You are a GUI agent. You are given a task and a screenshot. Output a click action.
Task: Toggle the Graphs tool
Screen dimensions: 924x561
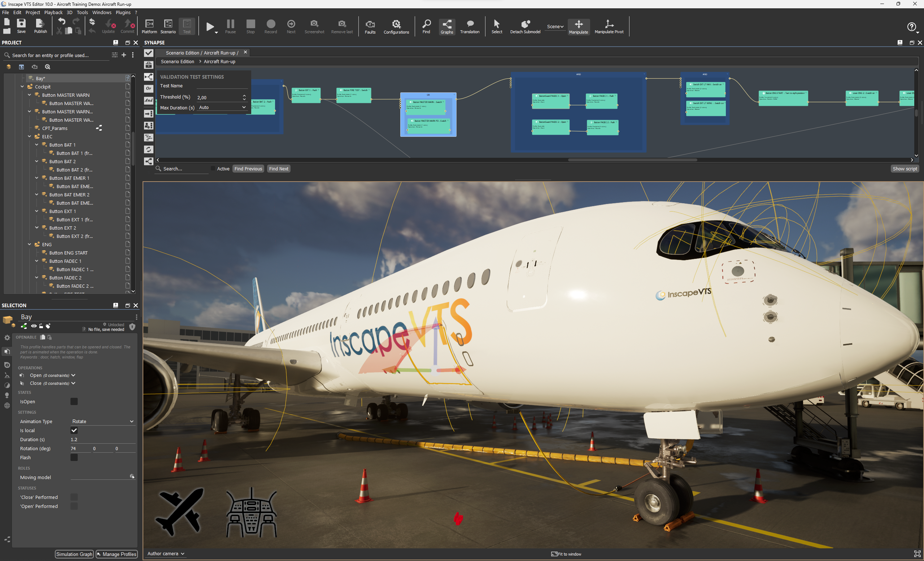[446, 27]
